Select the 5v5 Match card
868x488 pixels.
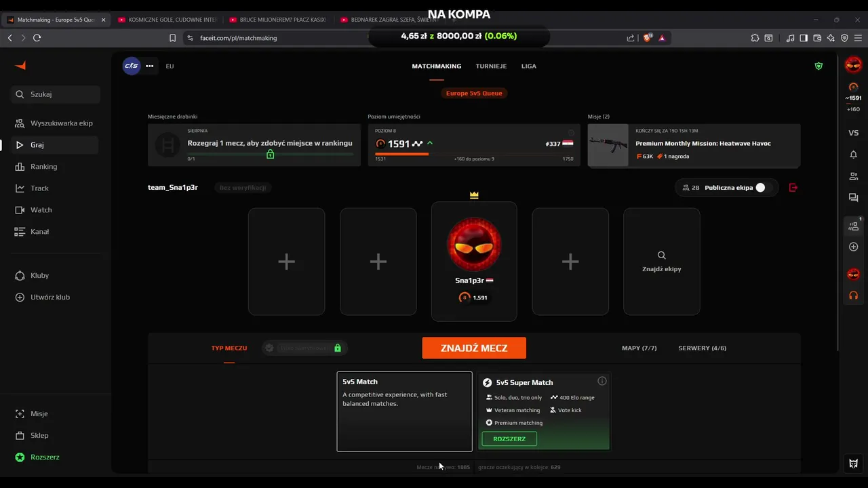click(x=405, y=411)
